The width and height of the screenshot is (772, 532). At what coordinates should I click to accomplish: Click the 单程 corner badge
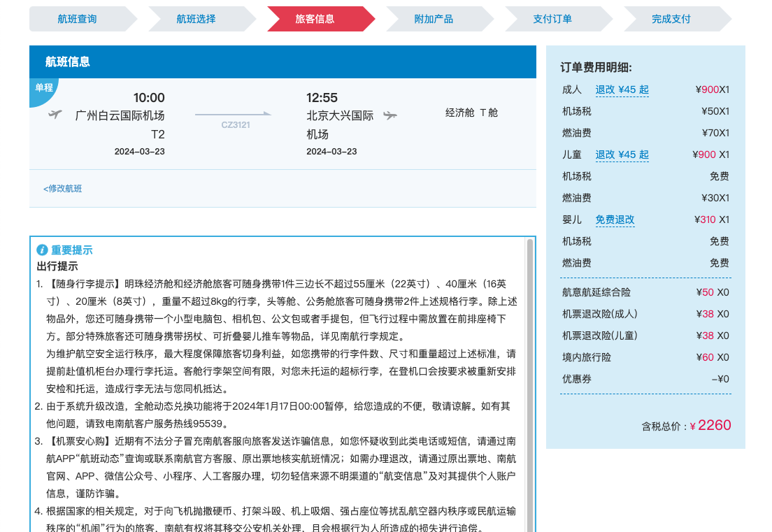click(x=43, y=89)
